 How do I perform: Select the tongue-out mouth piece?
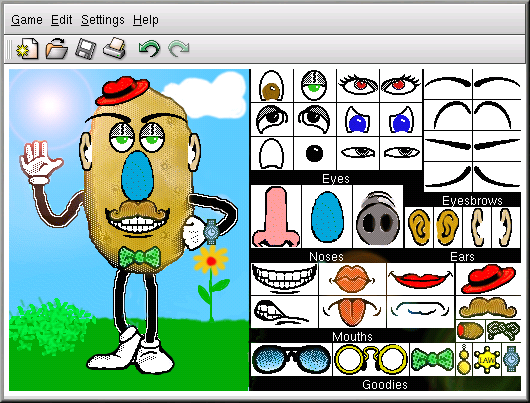352,311
